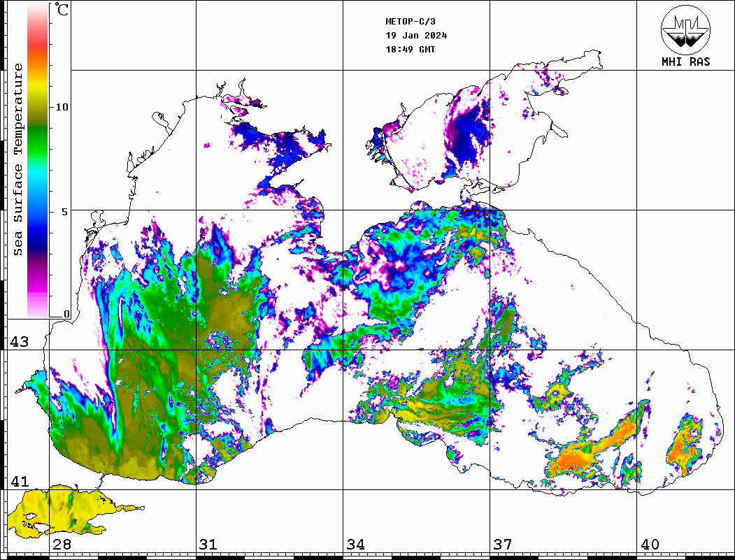735x560 pixels.
Task: Click the 'METOP-C/3' satellite label
Action: pyautogui.click(x=411, y=22)
